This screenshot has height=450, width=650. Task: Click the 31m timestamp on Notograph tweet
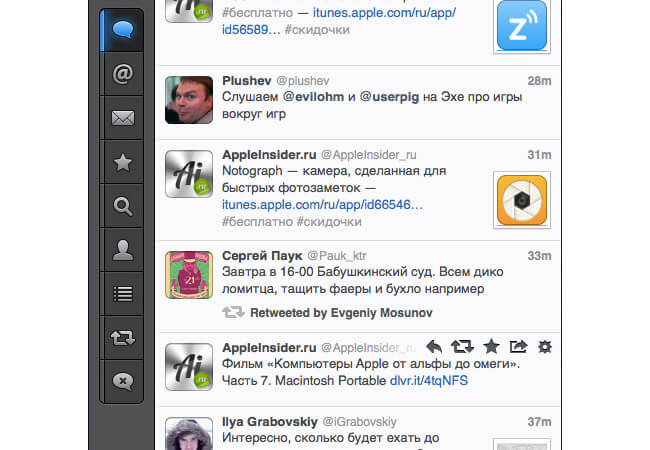pyautogui.click(x=539, y=155)
